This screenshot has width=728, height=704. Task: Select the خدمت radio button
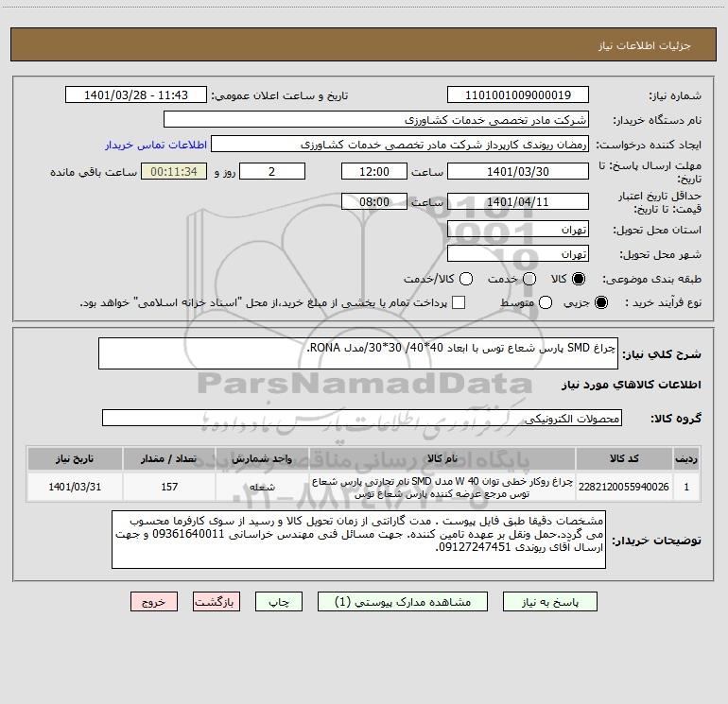pos(529,279)
